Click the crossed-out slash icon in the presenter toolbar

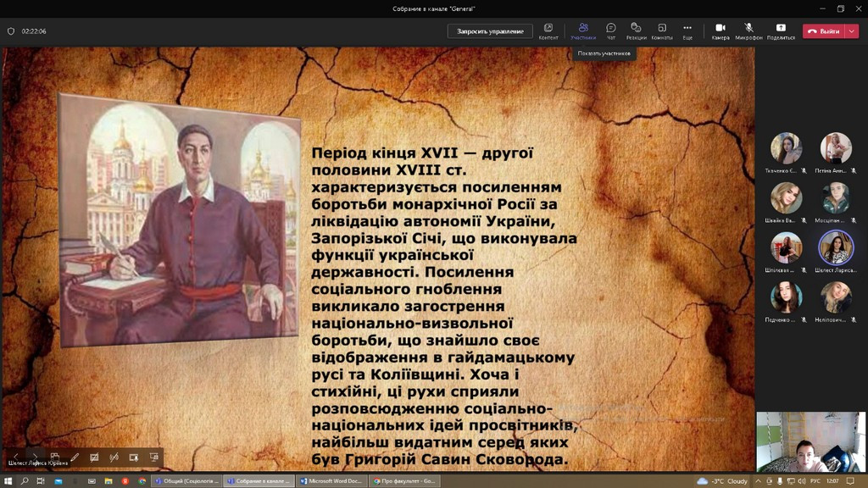[x=114, y=457]
